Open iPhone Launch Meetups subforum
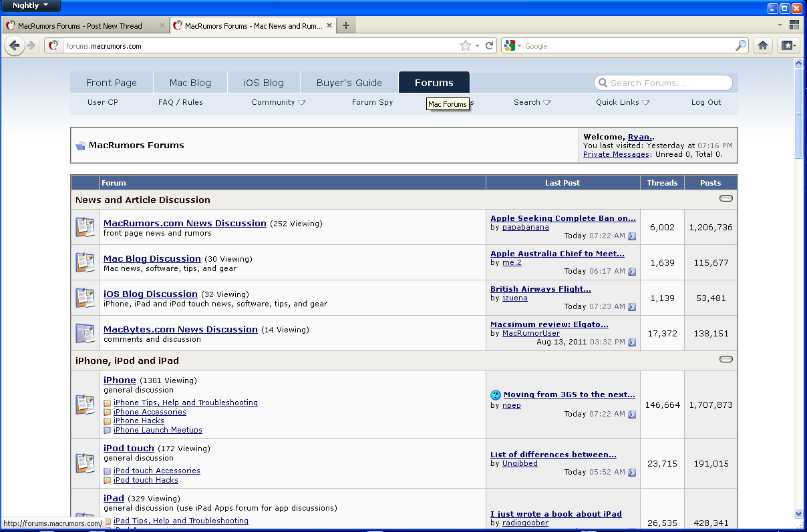The image size is (807, 532). tap(158, 430)
